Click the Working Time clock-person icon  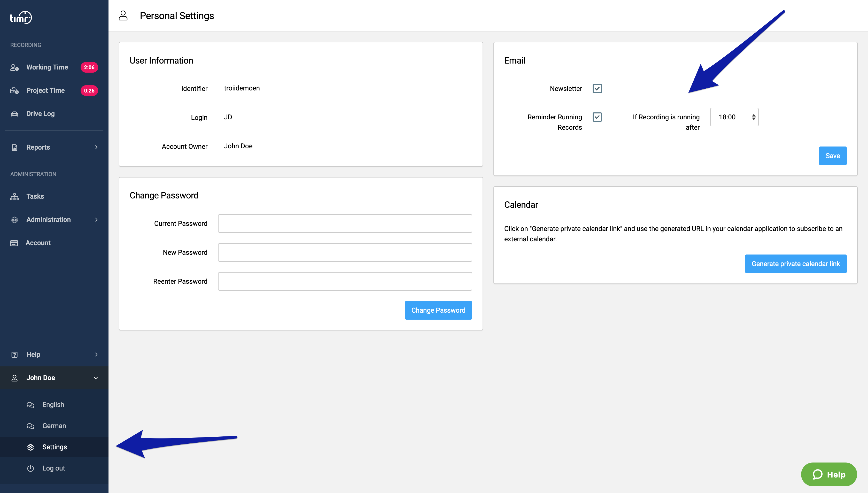(x=14, y=67)
